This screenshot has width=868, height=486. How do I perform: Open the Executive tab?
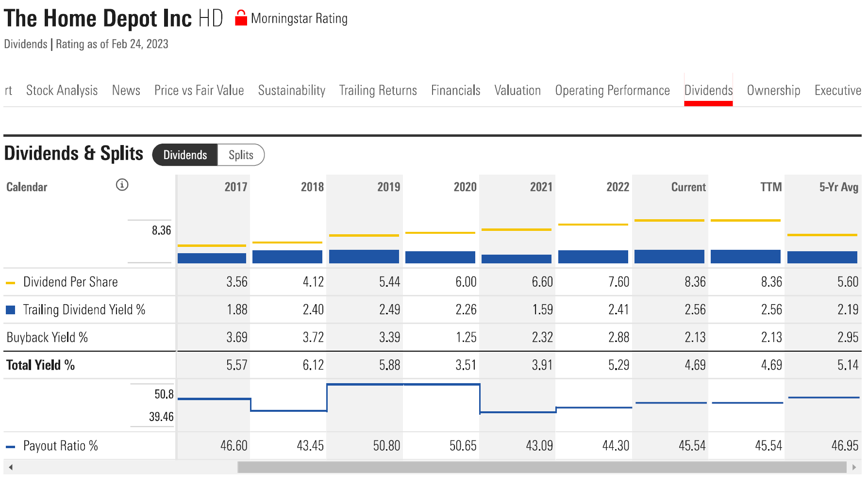(838, 90)
